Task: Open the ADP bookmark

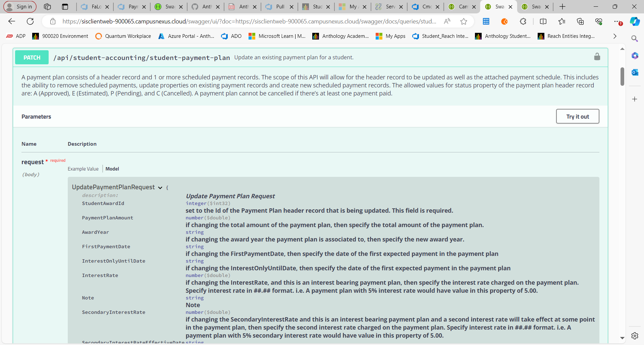Action: (16, 36)
